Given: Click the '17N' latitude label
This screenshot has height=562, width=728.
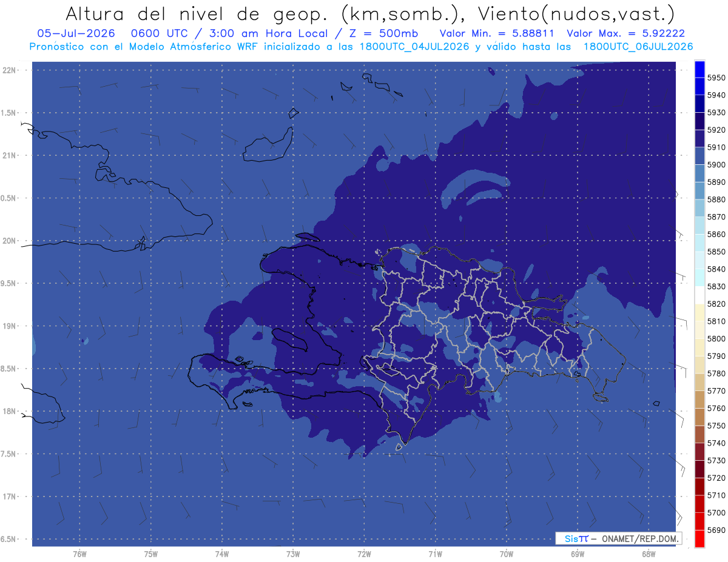Looking at the screenshot, I should tap(10, 497).
